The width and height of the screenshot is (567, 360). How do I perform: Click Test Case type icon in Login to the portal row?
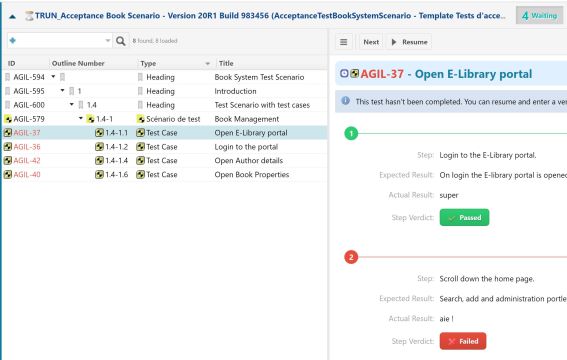click(141, 147)
